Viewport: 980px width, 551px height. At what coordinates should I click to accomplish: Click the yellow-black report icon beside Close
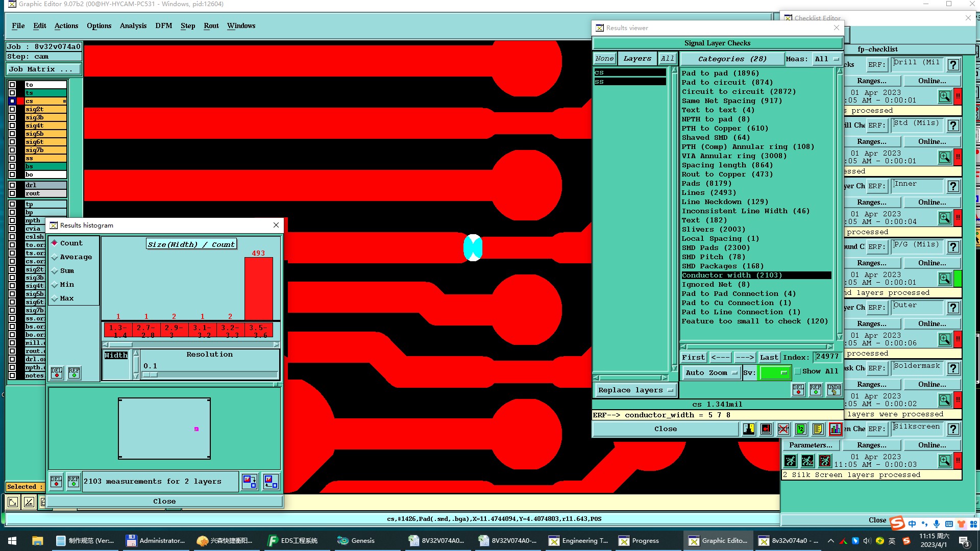tap(749, 429)
